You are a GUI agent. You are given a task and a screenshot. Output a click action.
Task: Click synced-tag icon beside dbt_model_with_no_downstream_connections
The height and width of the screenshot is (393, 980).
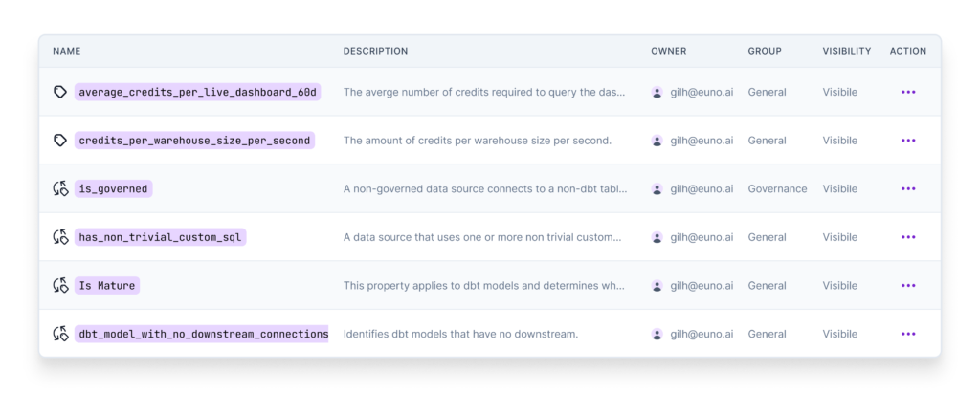click(x=60, y=335)
